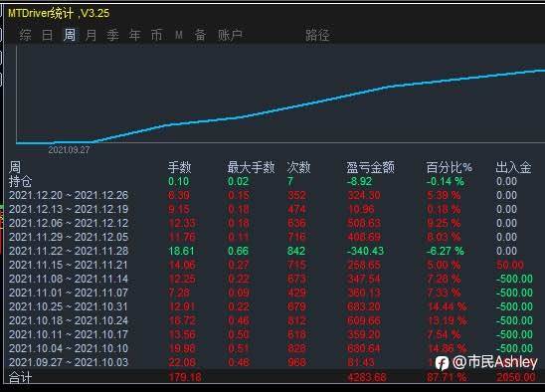Click the -8.92 floating loss value
The height and width of the screenshot is (392, 545).
point(359,181)
